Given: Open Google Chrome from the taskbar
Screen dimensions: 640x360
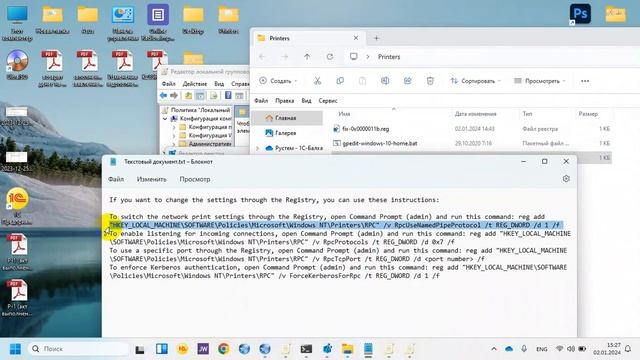Looking at the screenshot, I should pos(223,349).
